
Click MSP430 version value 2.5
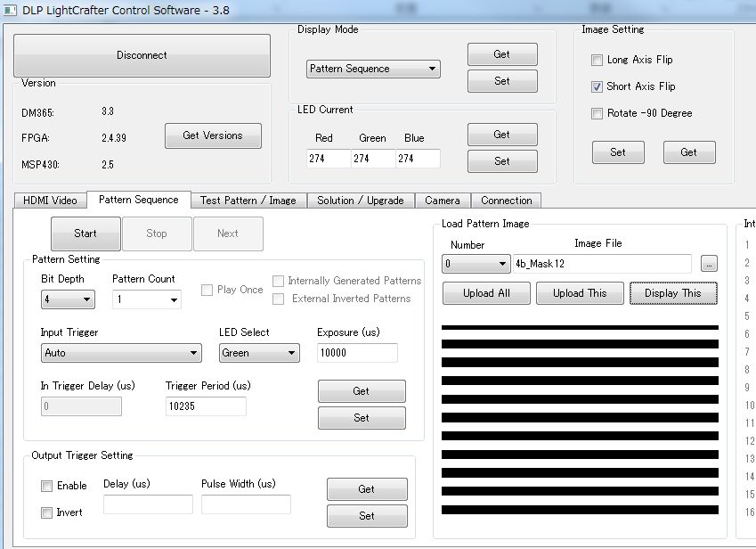coord(108,165)
